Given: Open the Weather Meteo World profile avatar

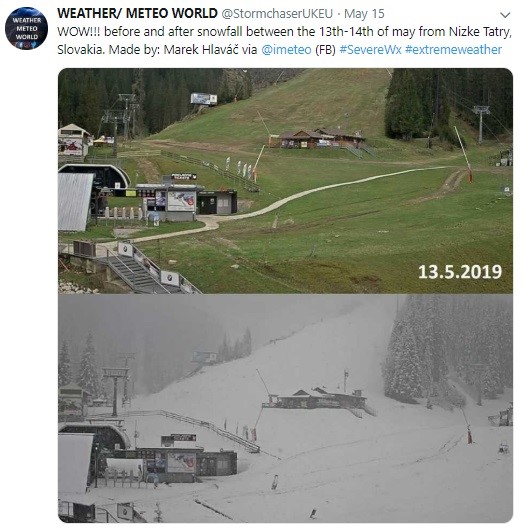Looking at the screenshot, I should [26, 28].
